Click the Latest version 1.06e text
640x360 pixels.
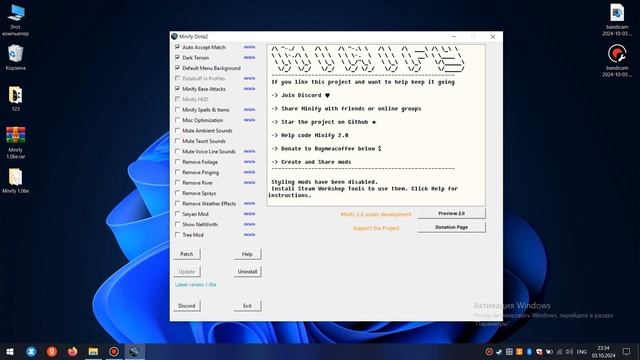196,284
